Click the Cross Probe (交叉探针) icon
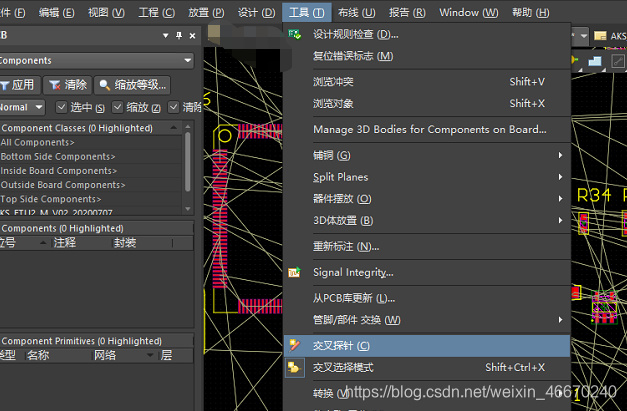 (x=294, y=346)
